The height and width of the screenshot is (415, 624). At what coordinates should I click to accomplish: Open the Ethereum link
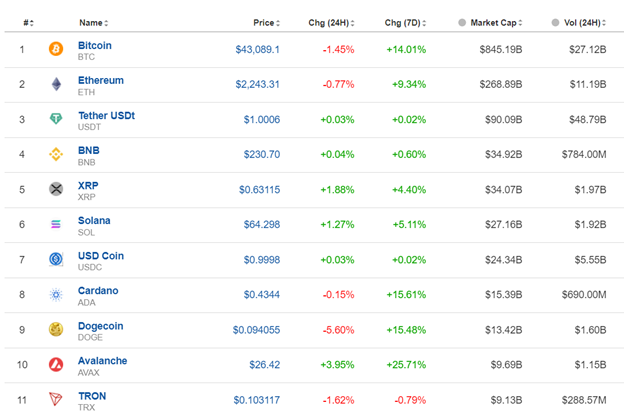[101, 80]
